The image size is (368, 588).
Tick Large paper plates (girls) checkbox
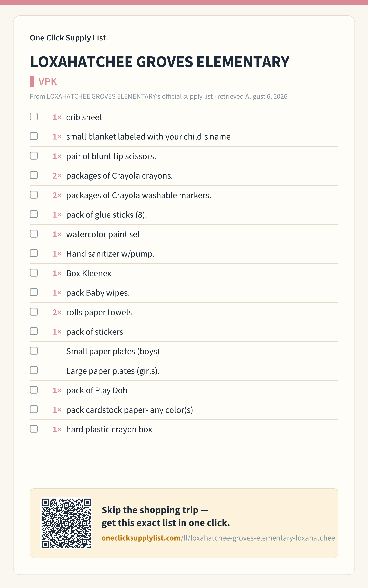click(34, 370)
